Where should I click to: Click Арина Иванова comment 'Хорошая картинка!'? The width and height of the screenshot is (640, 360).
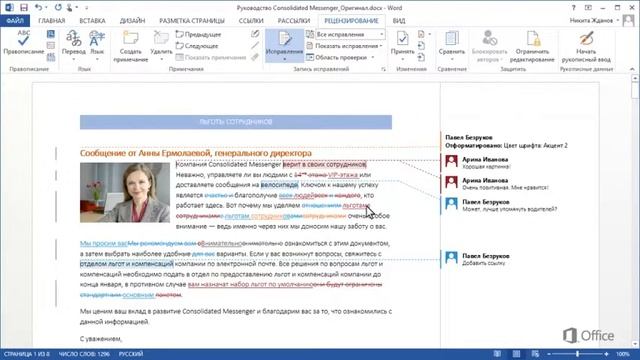[485, 162]
